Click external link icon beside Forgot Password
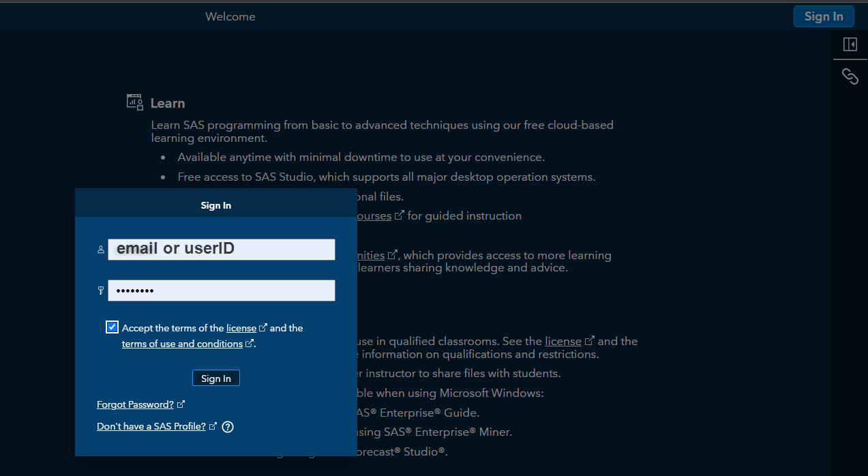 pos(182,403)
